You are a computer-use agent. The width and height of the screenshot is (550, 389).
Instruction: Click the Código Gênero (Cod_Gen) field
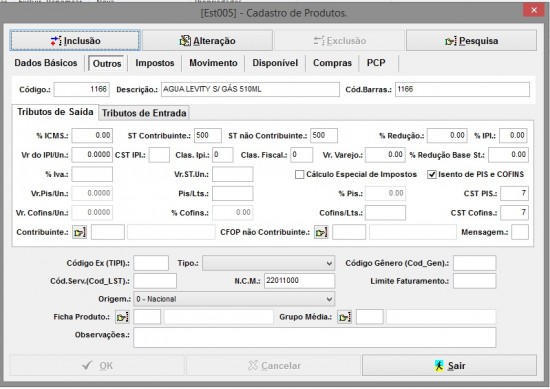(x=475, y=263)
